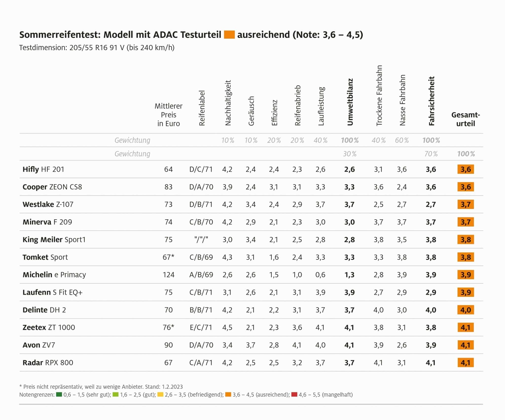Click Avon ZV7's tyre label D/A/70
Image resolution: width=505 pixels, height=420 pixels.
[x=201, y=345]
